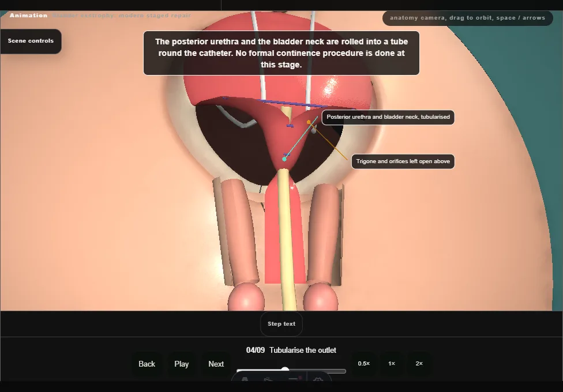Advance to the Next step
The width and height of the screenshot is (563, 392).
pos(216,364)
